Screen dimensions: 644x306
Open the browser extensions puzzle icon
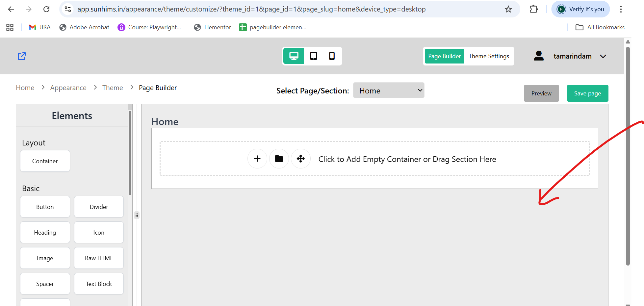pos(534,9)
